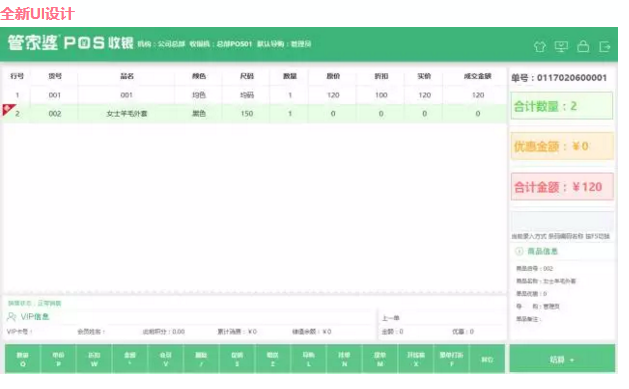Click the 此前积分: 0.00 field

tap(164, 332)
